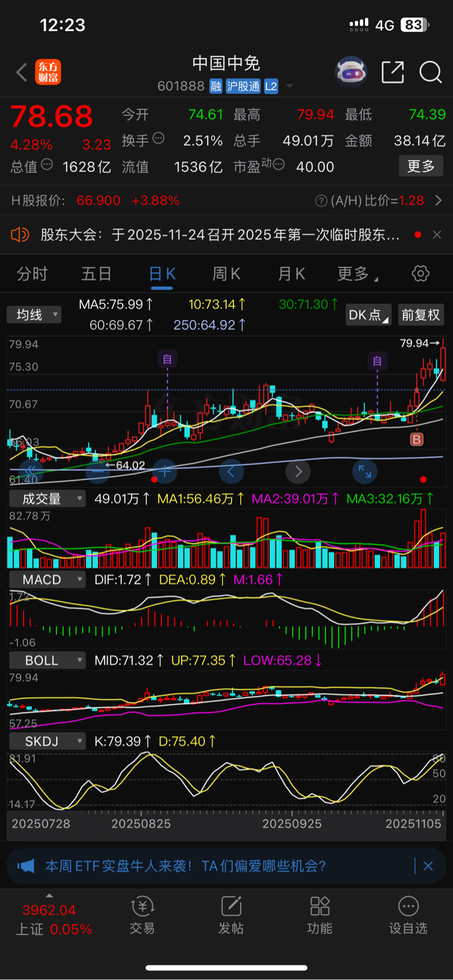The image size is (453, 980).
Task: Toggle the DK点 signal button
Action: point(369,315)
